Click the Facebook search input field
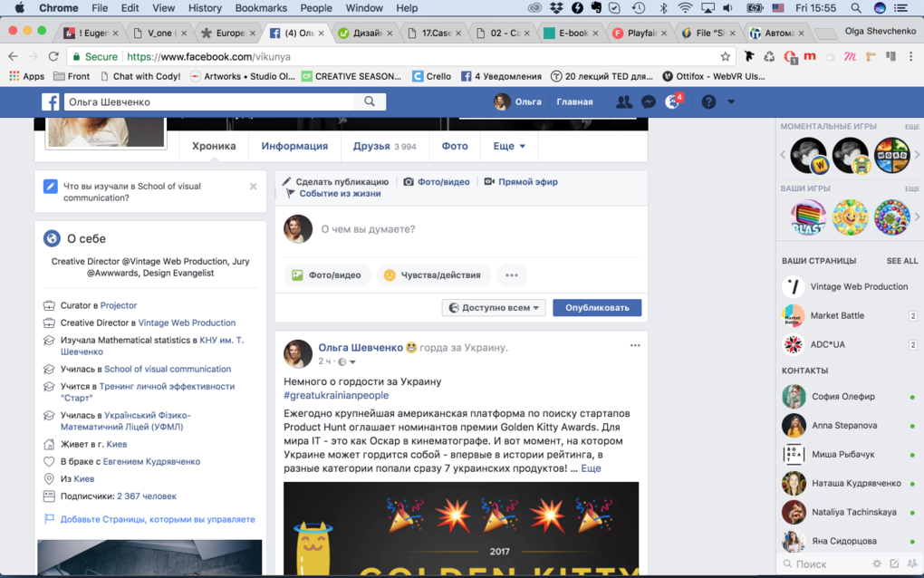Image resolution: width=924 pixels, height=578 pixels. point(209,102)
